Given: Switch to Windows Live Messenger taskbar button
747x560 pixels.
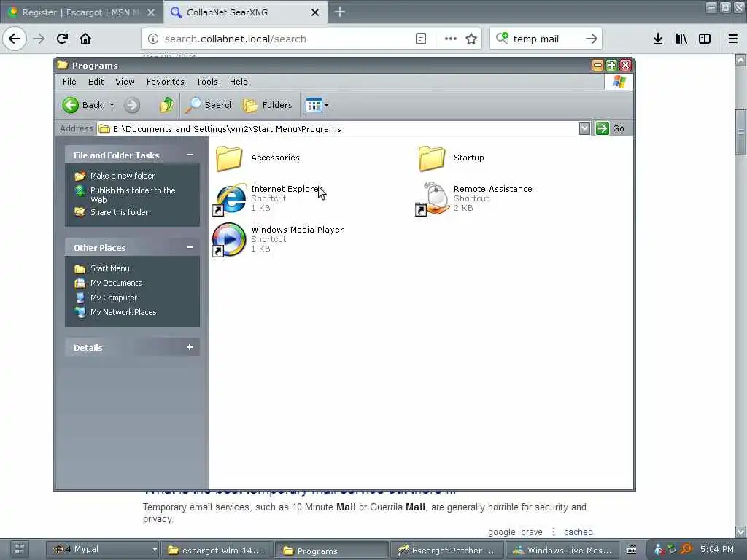Looking at the screenshot, I should click(x=562, y=551).
